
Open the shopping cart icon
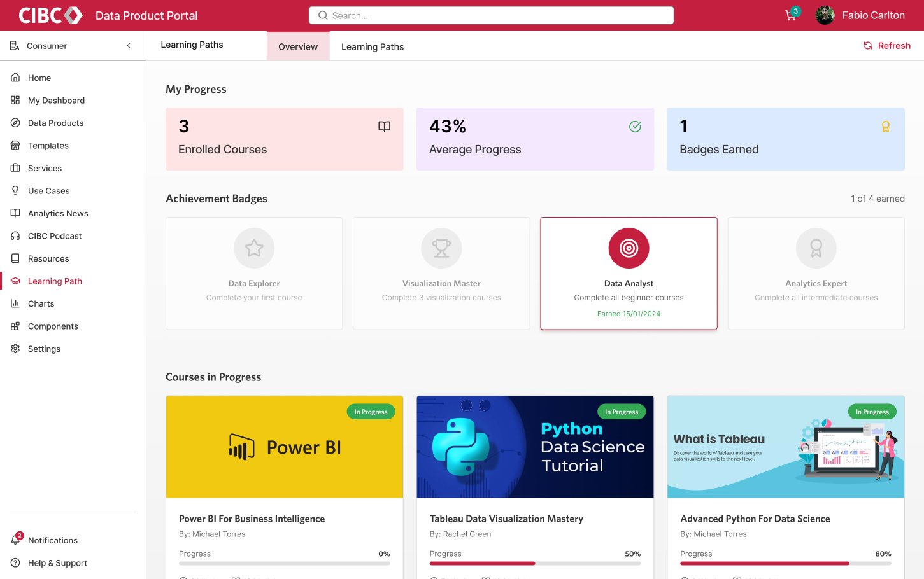coord(791,16)
